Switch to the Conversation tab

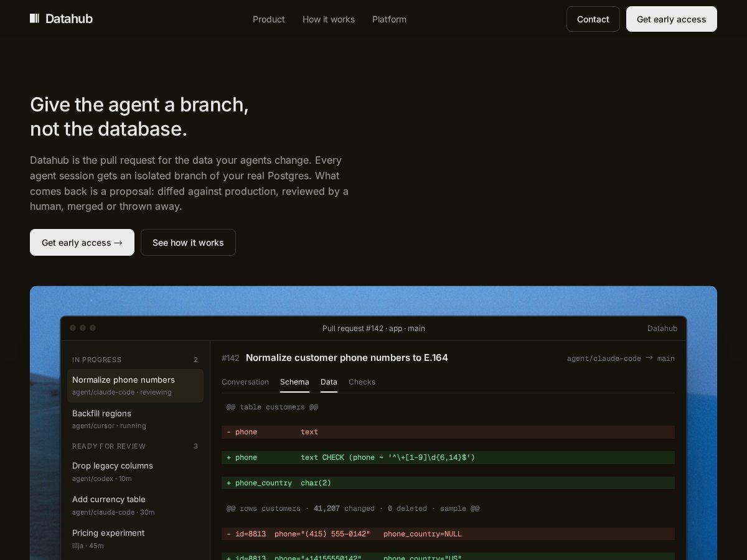[x=245, y=382]
